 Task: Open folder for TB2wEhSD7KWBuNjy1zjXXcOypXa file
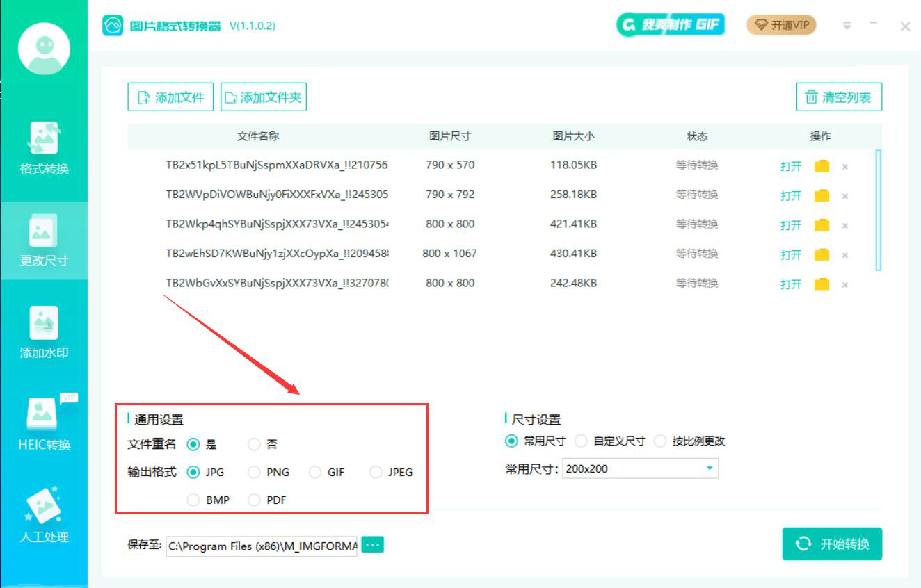coord(822,254)
